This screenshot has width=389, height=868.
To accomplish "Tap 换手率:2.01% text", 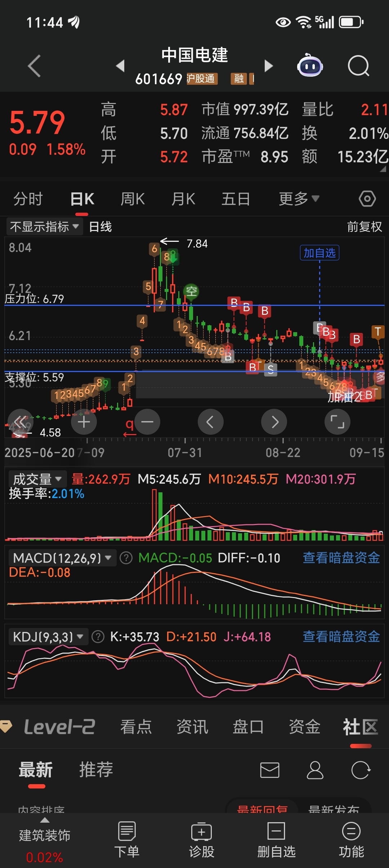I will point(46,494).
